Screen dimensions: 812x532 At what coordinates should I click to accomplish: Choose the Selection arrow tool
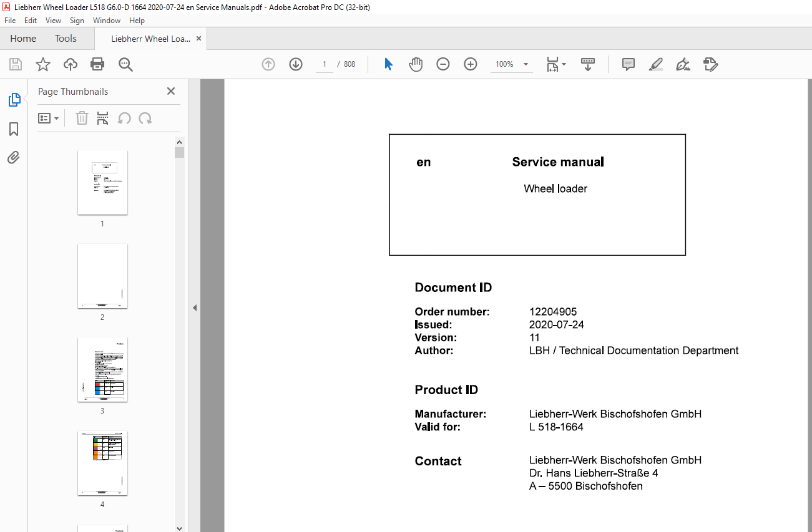click(388, 64)
